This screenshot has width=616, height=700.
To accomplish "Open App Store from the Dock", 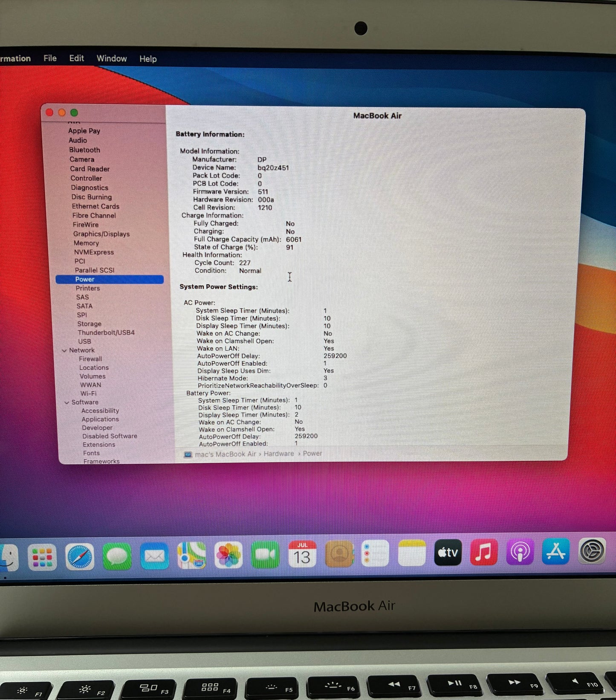I will pos(556,551).
